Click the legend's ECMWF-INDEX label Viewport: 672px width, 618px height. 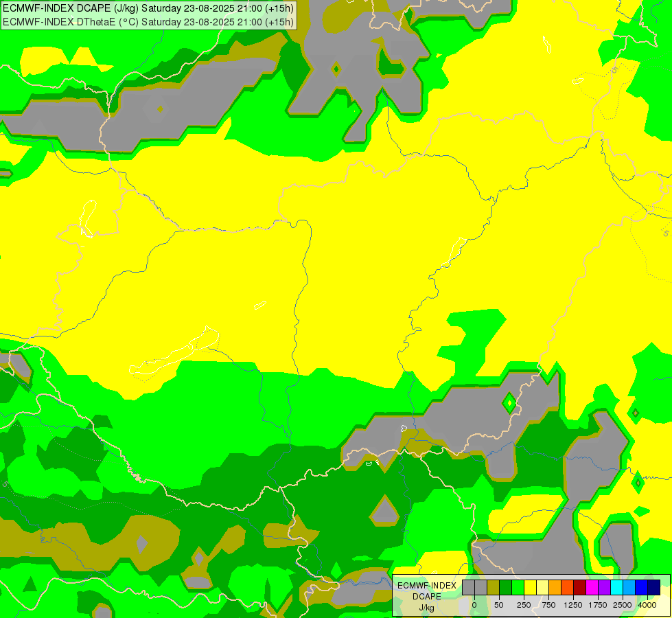click(427, 586)
